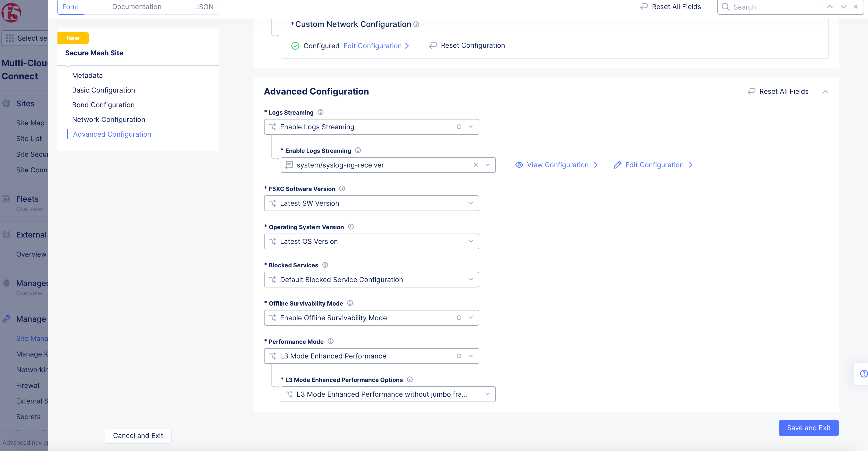Click the View Configuration eye icon
This screenshot has height=451, width=868.
[519, 165]
